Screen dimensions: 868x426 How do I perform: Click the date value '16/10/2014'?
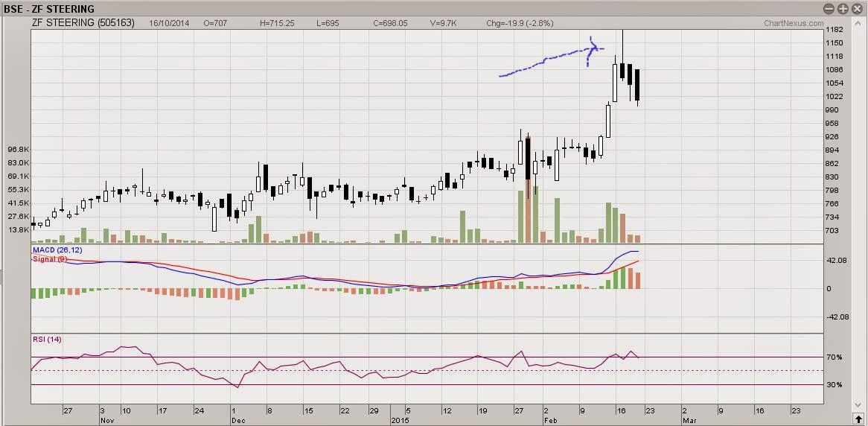coord(169,24)
